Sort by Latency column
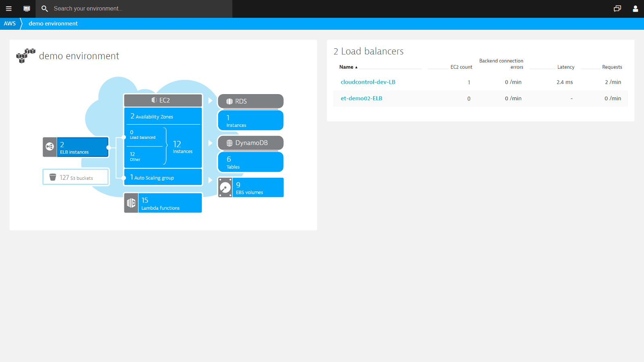The height and width of the screenshot is (362, 644). 566,67
